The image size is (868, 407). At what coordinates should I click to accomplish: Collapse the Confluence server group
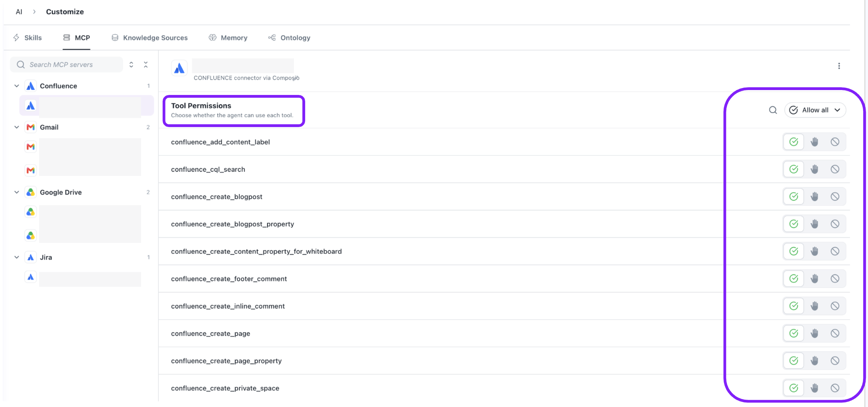pos(16,86)
